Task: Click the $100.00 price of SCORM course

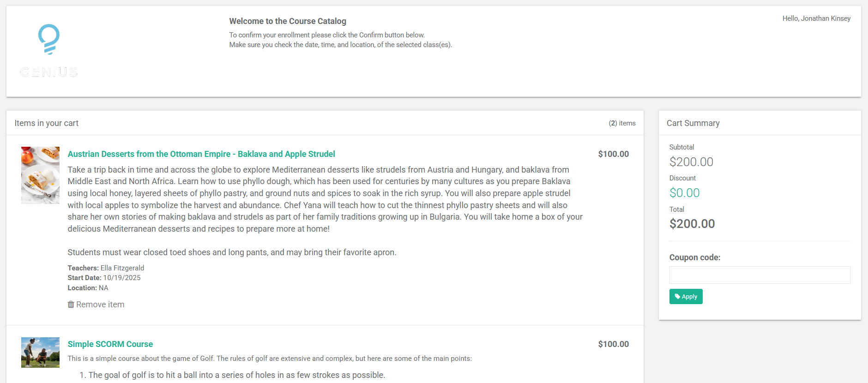Action: point(613,344)
